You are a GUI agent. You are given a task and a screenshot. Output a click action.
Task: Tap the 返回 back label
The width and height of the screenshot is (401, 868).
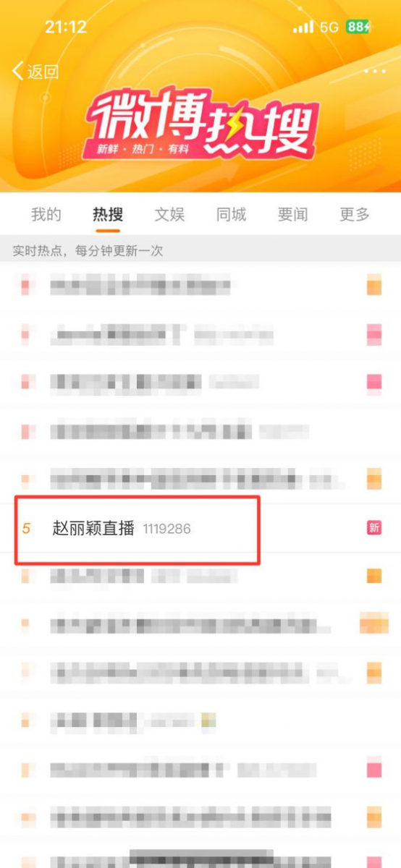(43, 72)
